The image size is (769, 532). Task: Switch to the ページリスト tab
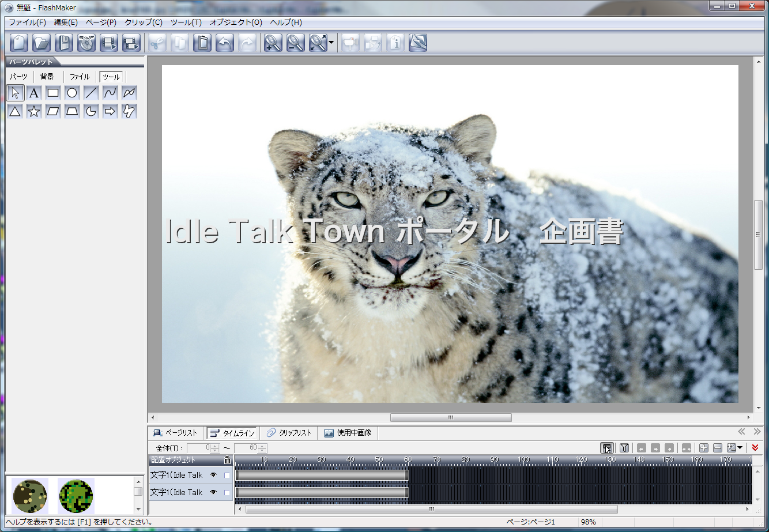pos(176,433)
